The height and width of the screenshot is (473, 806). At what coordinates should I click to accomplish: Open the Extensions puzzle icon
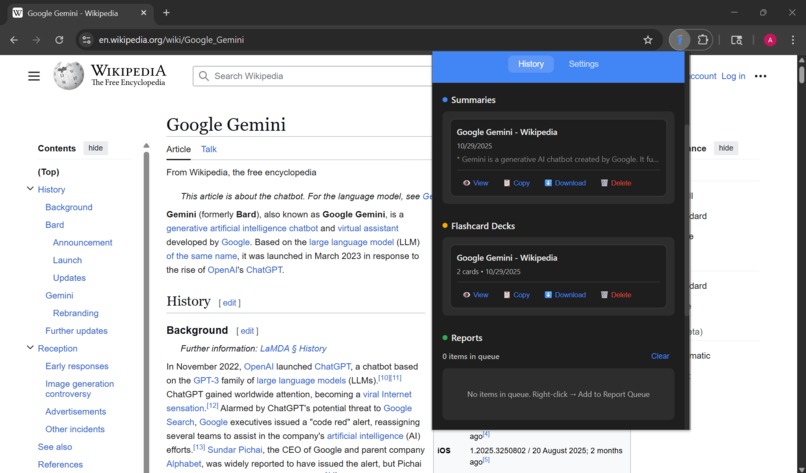pyautogui.click(x=702, y=40)
